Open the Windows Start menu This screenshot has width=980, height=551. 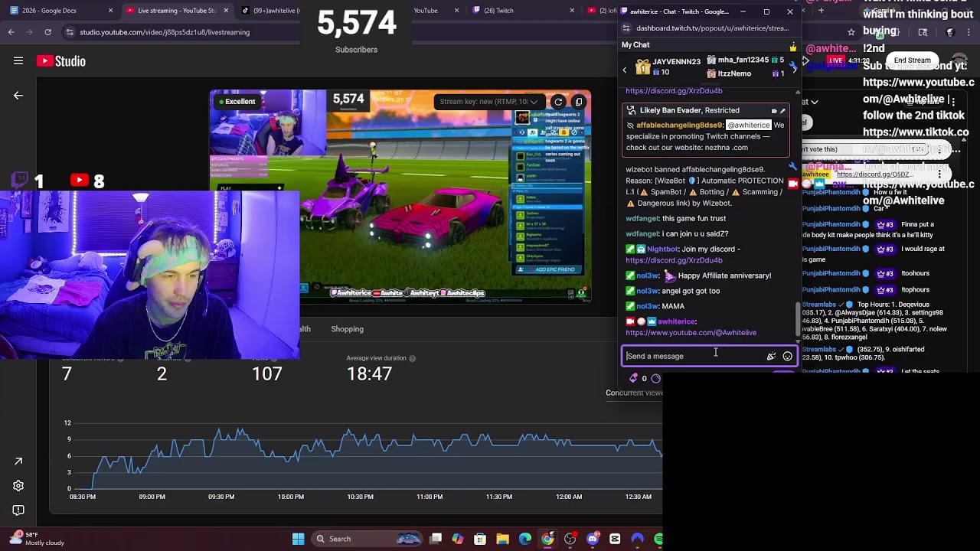click(x=299, y=539)
